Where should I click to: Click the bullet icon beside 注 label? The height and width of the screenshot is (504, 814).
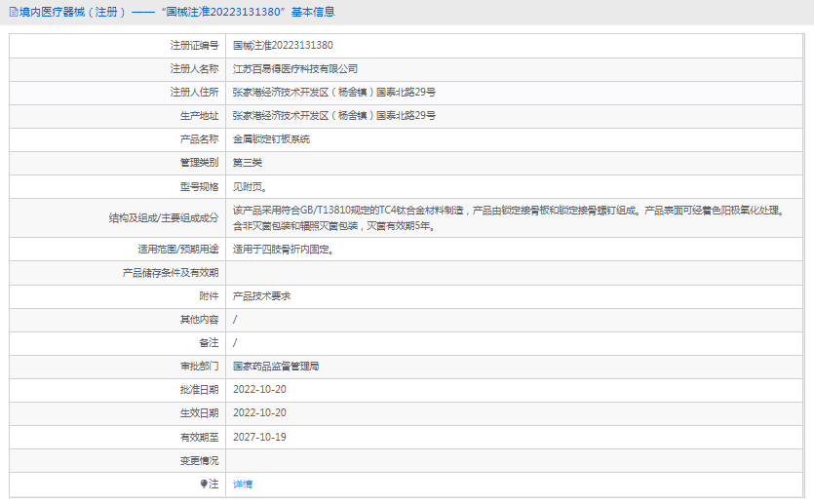[x=204, y=484]
